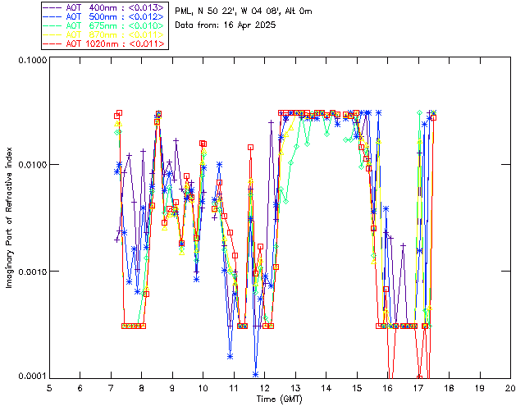Click the lowest blue asterisk near 0.0001
Screen dimensions: 525x420
point(255,374)
